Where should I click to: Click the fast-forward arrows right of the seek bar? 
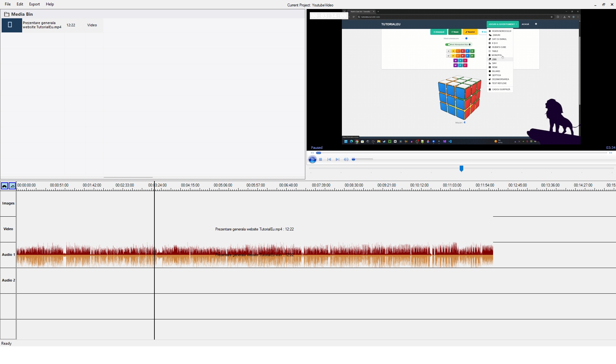(611, 153)
